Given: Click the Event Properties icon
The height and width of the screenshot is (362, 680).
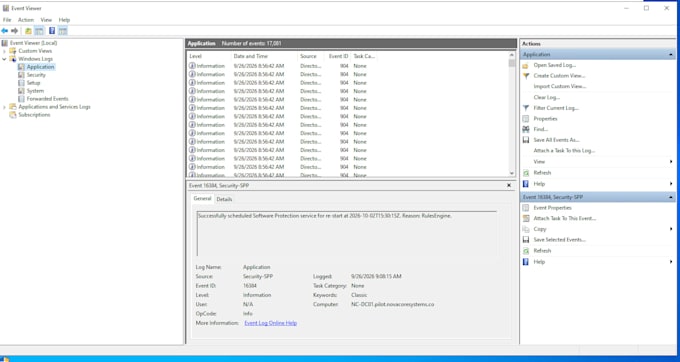Looking at the screenshot, I should [526, 208].
